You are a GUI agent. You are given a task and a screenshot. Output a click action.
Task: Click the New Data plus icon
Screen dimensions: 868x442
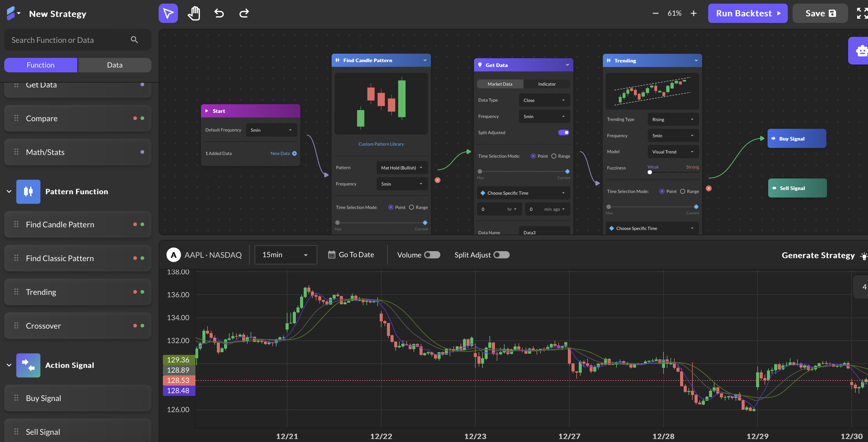point(294,153)
